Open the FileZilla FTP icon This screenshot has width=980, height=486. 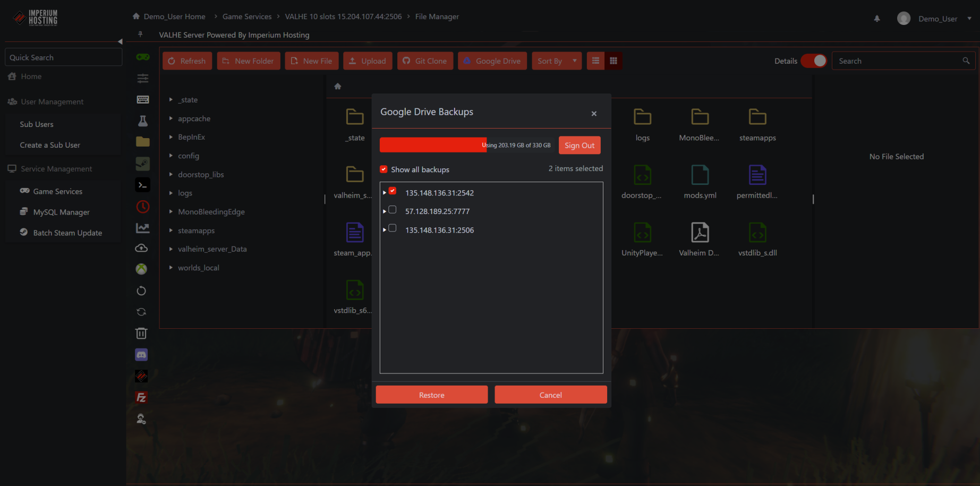pos(141,397)
